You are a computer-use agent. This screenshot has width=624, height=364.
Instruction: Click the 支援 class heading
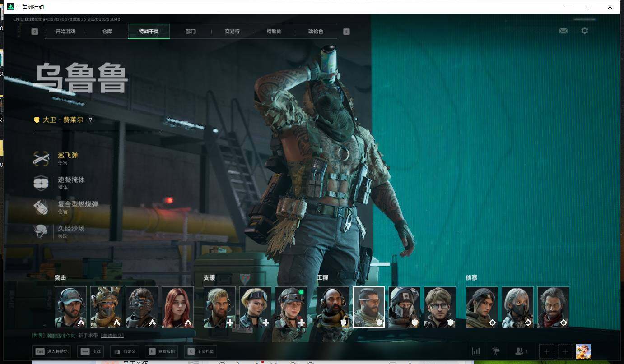click(209, 278)
